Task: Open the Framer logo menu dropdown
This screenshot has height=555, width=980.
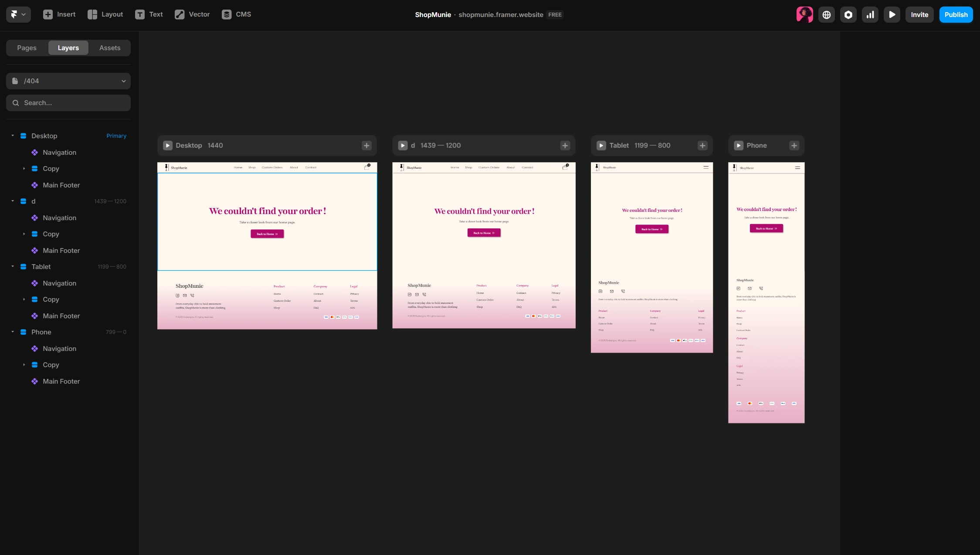Action: (x=18, y=14)
